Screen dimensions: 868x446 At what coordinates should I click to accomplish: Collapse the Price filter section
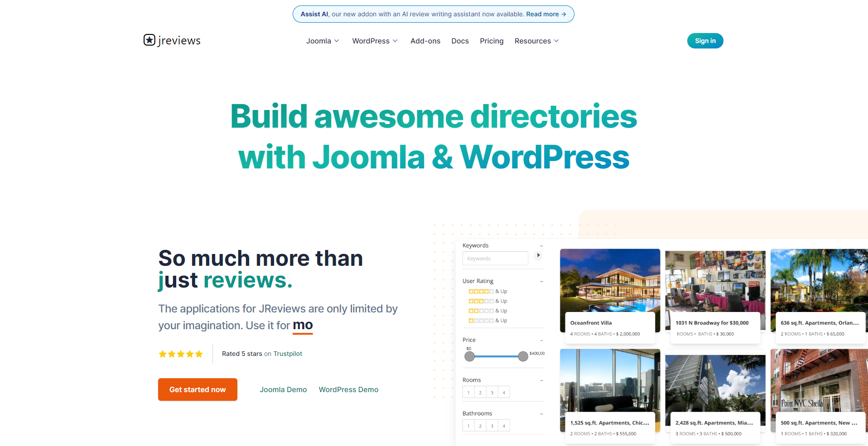(541, 340)
